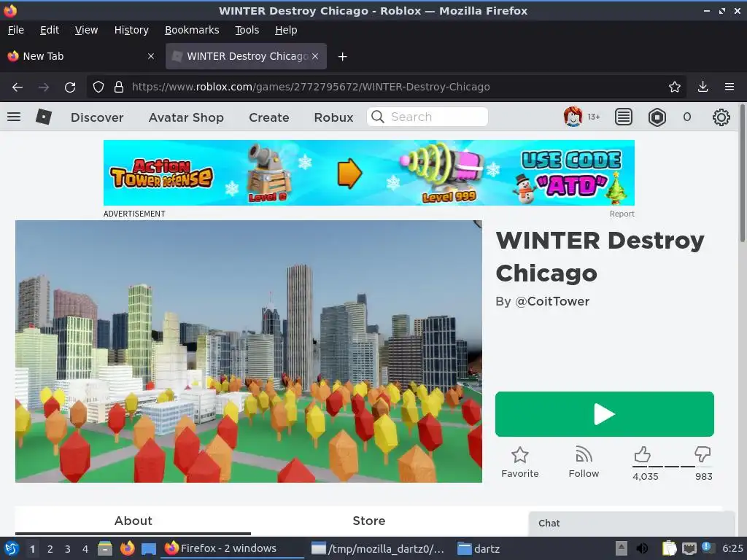Open the start menu launcher icon
747x560 pixels.
pyautogui.click(x=11, y=548)
